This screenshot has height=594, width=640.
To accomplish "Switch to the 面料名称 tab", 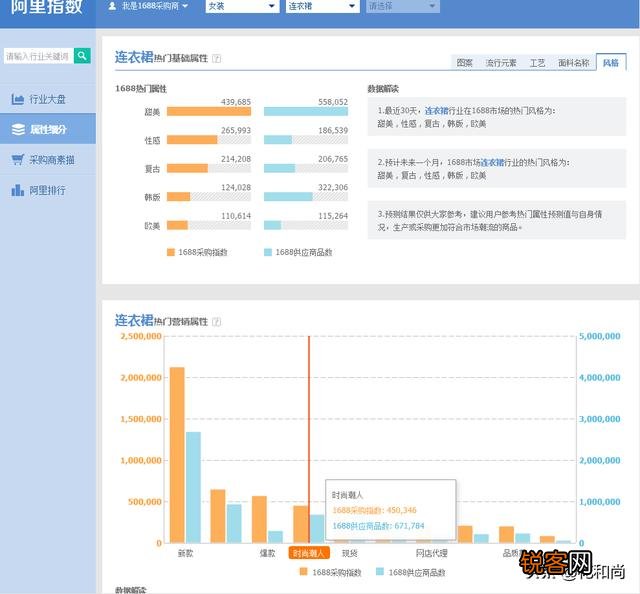I will click(x=573, y=63).
